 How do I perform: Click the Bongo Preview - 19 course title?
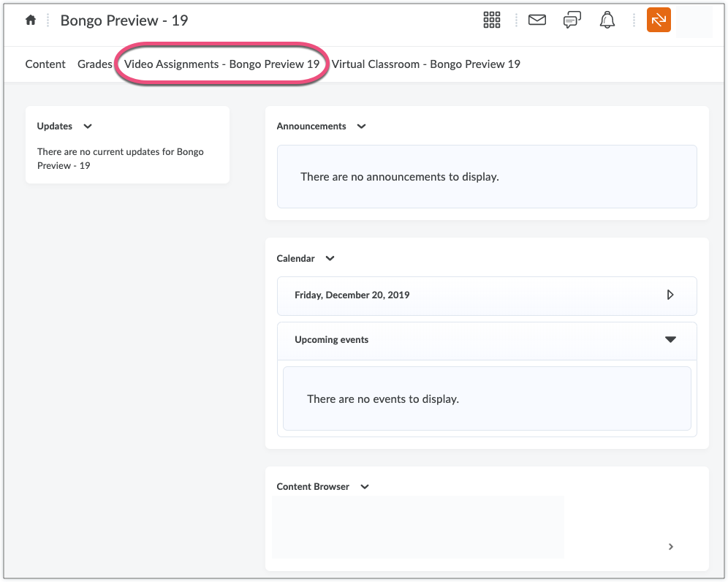(124, 20)
